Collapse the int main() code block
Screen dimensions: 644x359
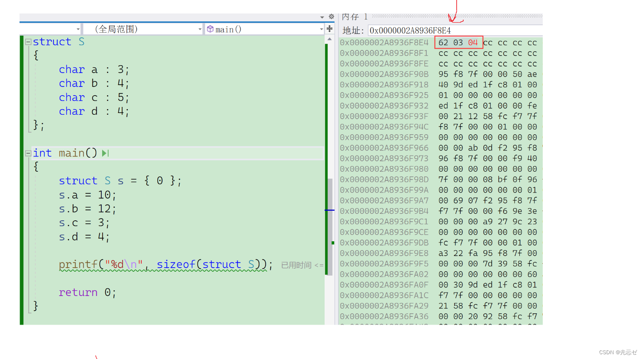[28, 153]
